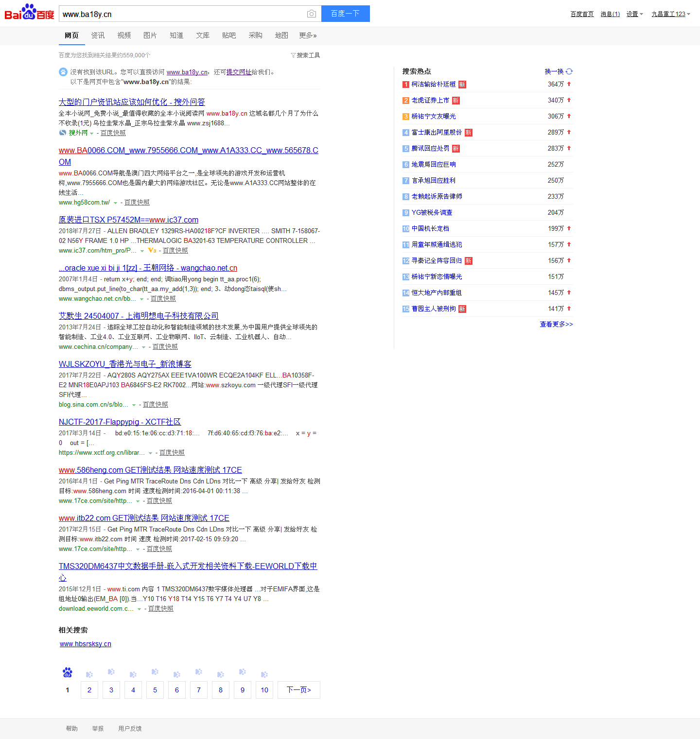The height and width of the screenshot is (739, 700).
Task: Switch to the 地图 tab
Action: 281,35
